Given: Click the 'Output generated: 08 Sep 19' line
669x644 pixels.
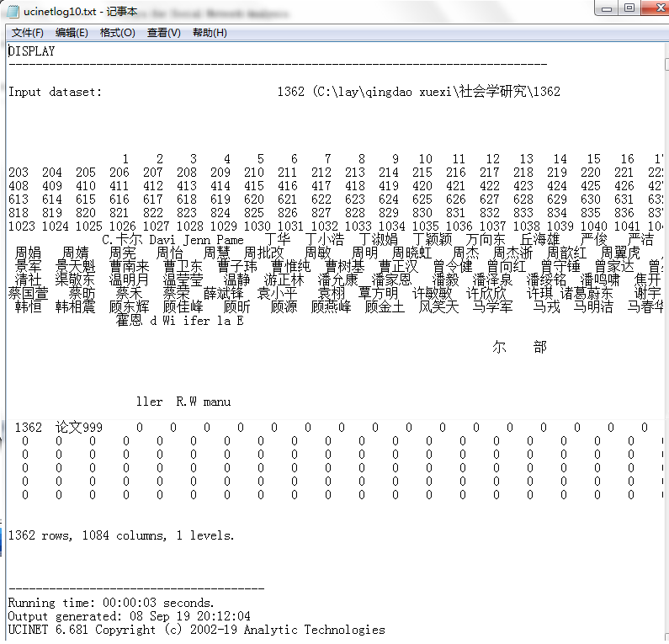Looking at the screenshot, I should tap(130, 616).
